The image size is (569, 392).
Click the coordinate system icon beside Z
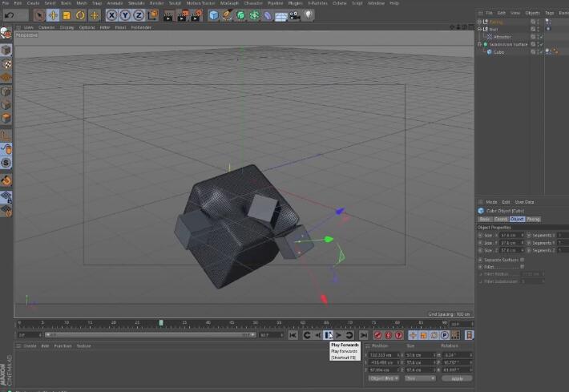coord(153,15)
